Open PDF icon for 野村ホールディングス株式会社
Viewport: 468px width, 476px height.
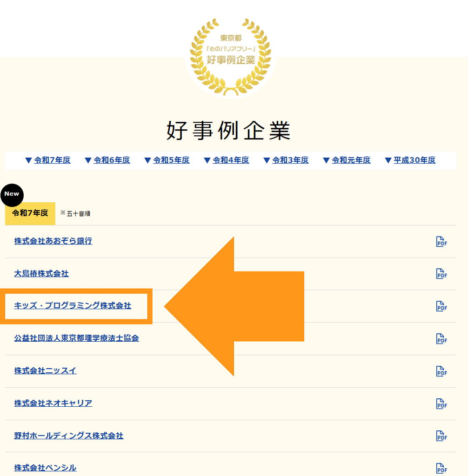pos(441,436)
